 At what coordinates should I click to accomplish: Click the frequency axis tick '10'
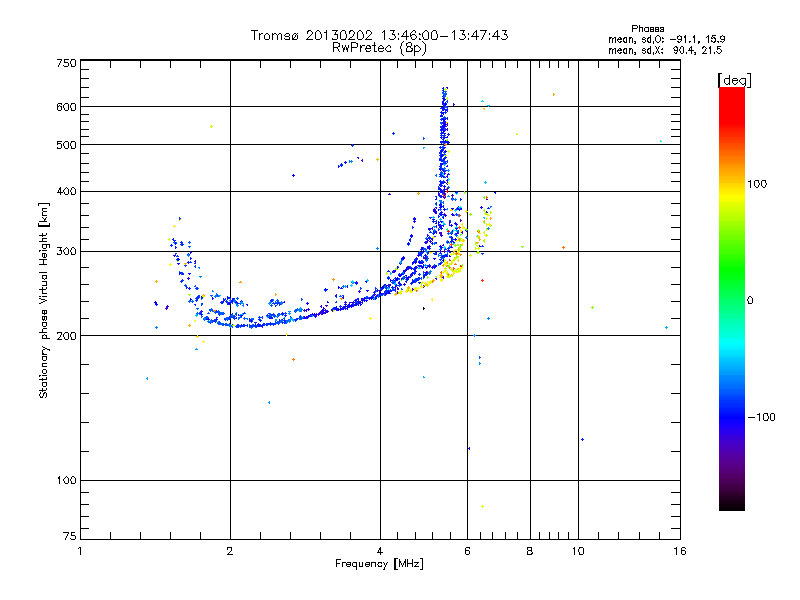point(578,551)
